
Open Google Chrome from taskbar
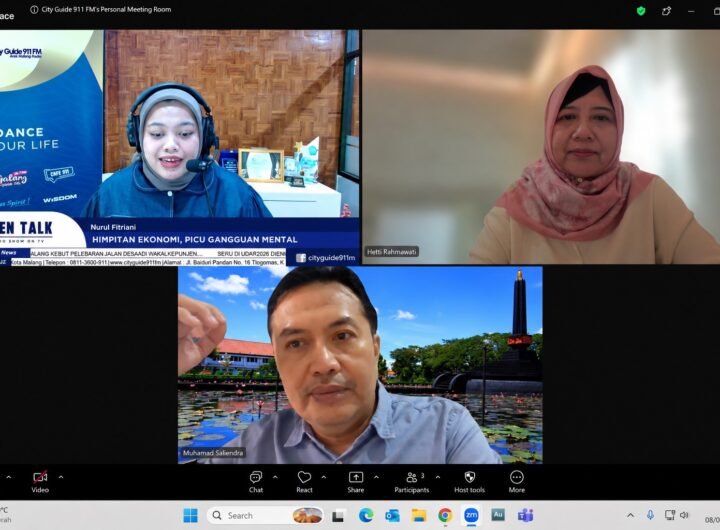445,515
